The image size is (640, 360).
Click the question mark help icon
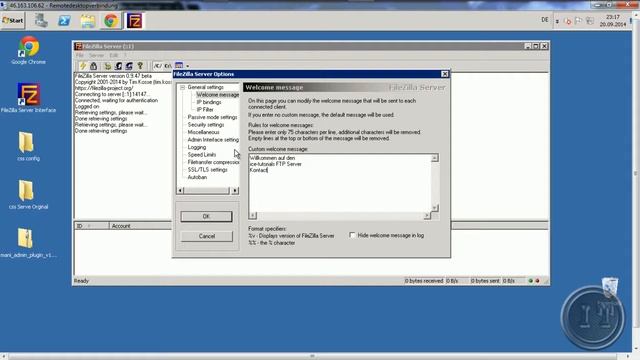click(x=140, y=66)
